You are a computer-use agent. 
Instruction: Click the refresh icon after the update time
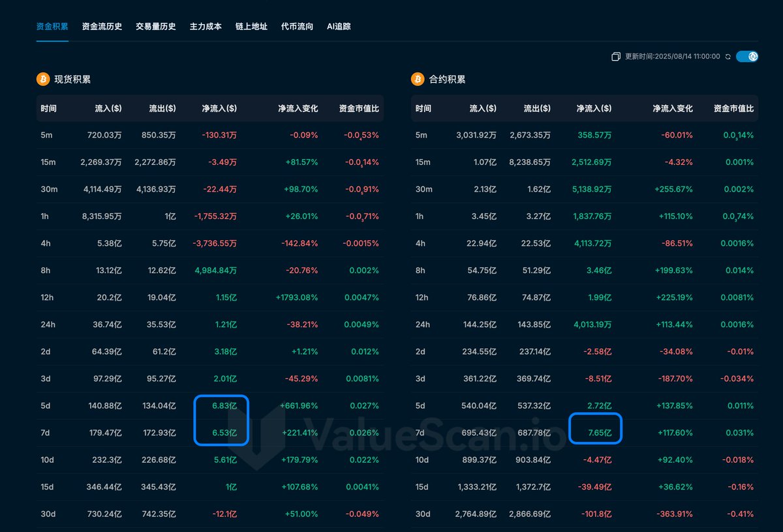[728, 57]
